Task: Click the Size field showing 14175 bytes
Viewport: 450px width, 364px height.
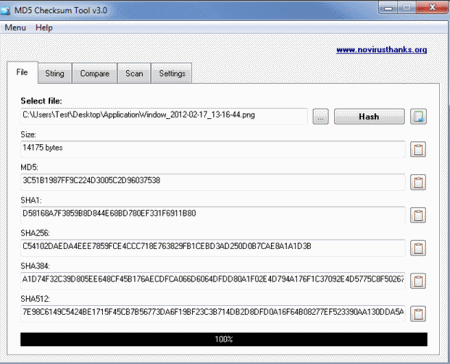Action: point(213,149)
